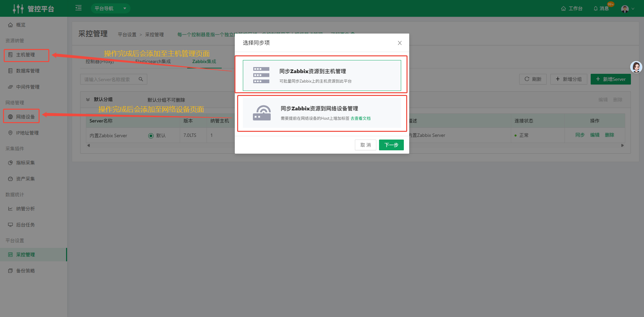
Task: Click the server stack icon in dialog
Action: 261,75
